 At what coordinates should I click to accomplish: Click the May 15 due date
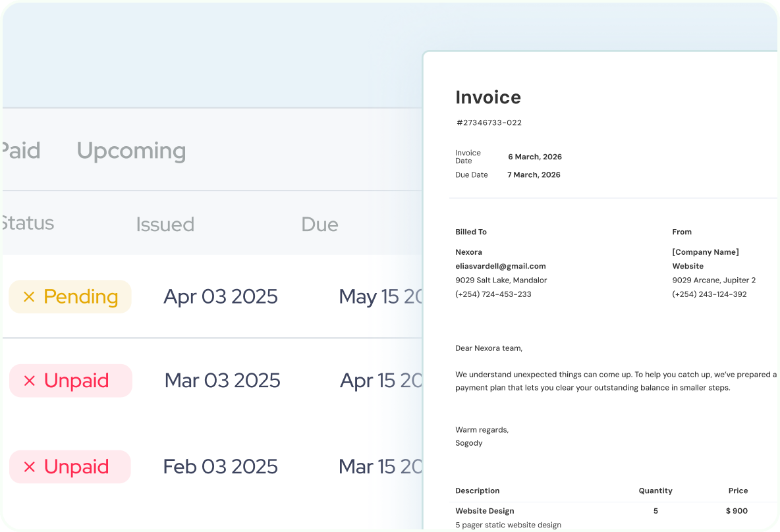(x=379, y=297)
